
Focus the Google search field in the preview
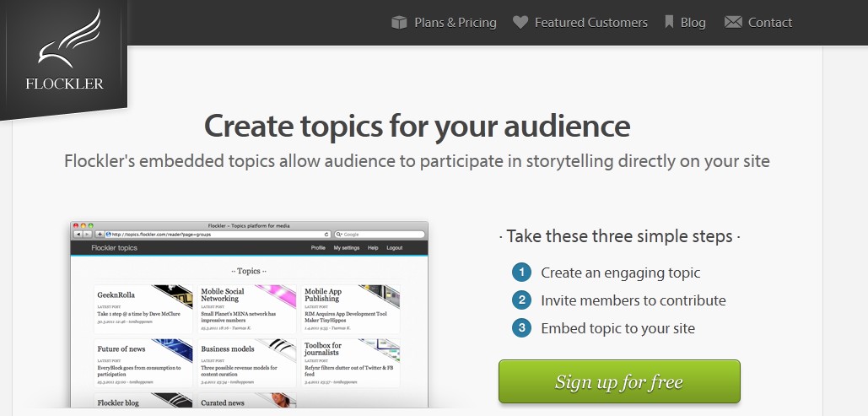381,234
